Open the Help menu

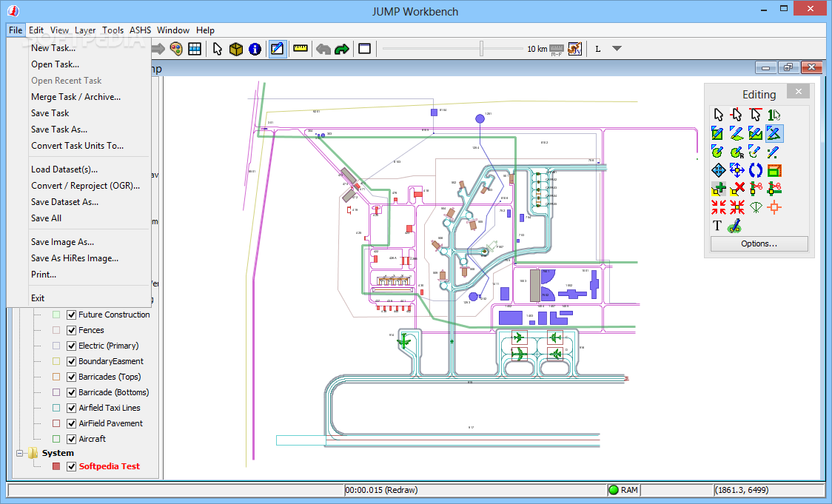[205, 30]
